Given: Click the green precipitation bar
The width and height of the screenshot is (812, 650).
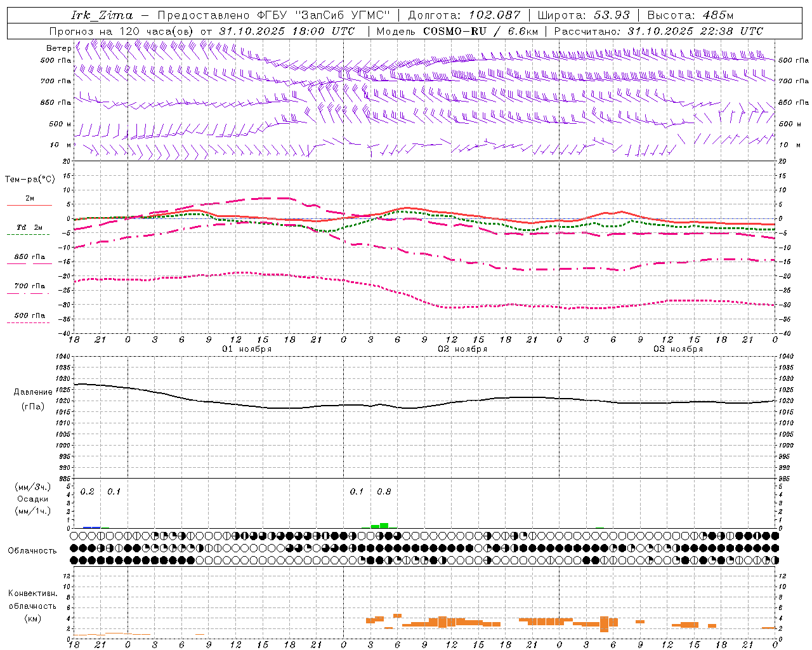Looking at the screenshot, I should tap(380, 526).
